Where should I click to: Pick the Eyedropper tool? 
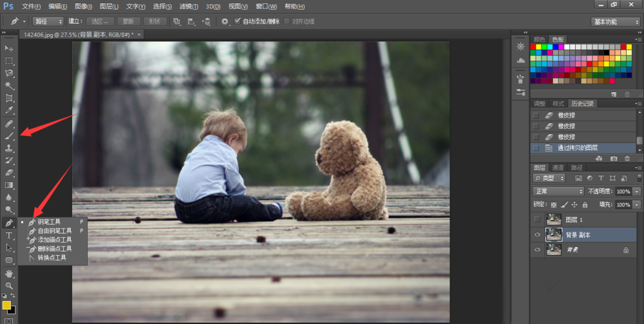click(9, 110)
